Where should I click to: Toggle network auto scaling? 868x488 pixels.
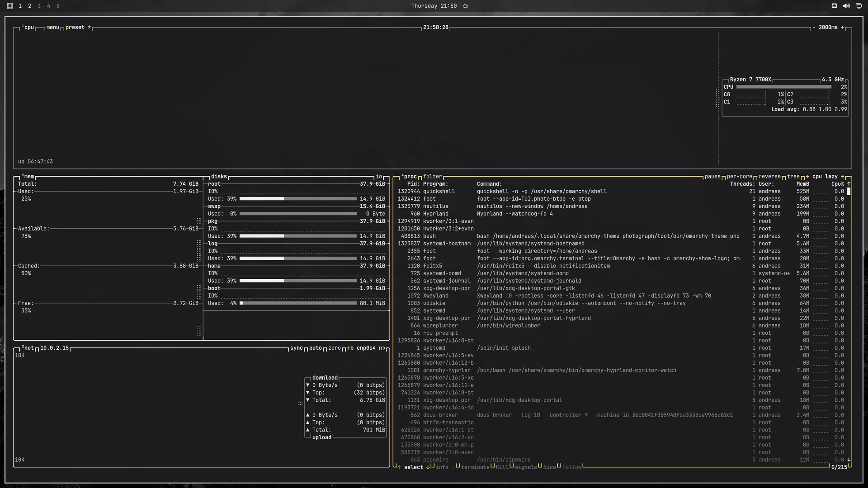[x=316, y=348]
